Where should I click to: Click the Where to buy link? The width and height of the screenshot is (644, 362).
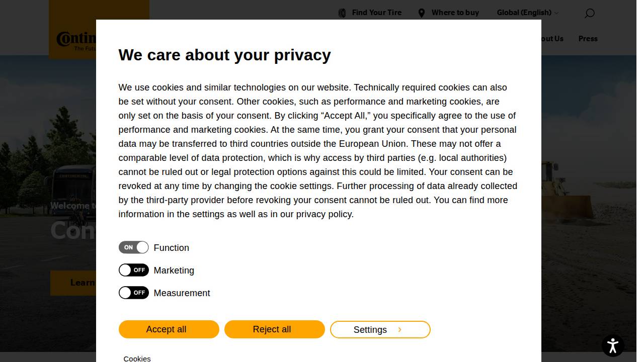point(455,13)
